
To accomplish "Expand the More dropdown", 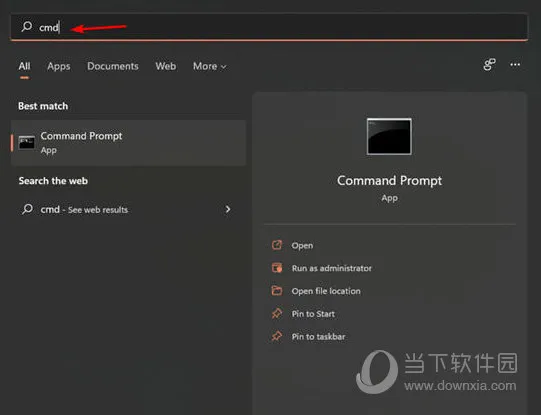I will coord(209,66).
